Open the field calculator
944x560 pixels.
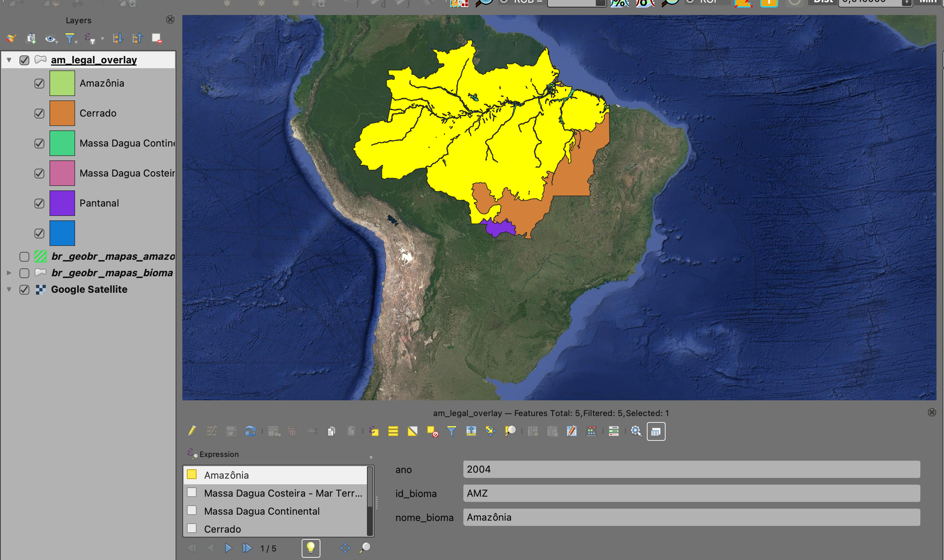point(591,431)
